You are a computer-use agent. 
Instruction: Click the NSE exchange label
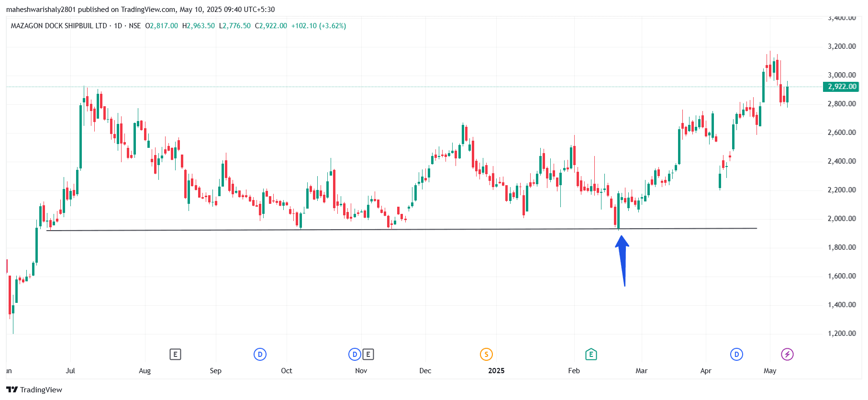(x=135, y=26)
